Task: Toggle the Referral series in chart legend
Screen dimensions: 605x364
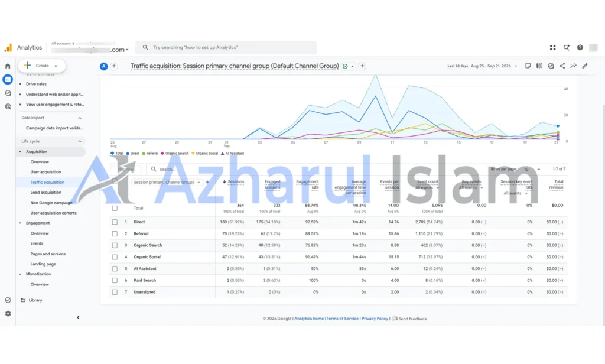Action: 150,154
